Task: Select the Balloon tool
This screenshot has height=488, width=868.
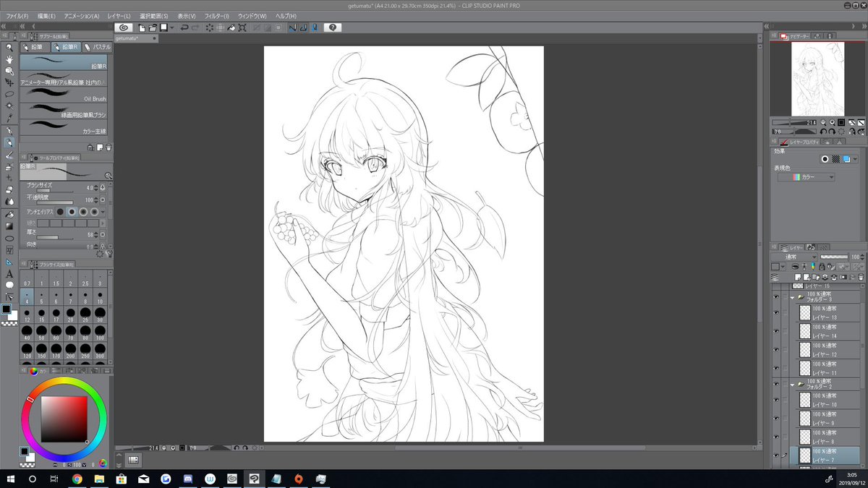Action: pyautogui.click(x=9, y=285)
